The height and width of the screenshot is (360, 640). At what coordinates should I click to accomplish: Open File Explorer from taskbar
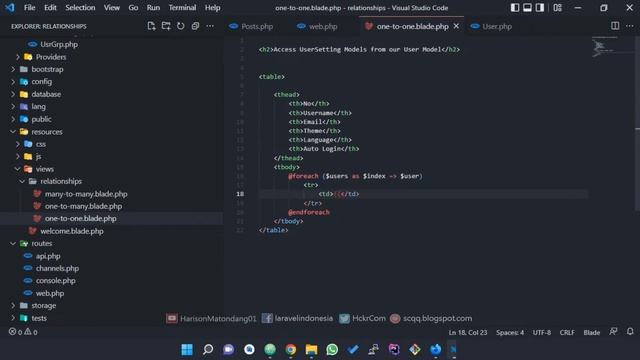tap(311, 349)
